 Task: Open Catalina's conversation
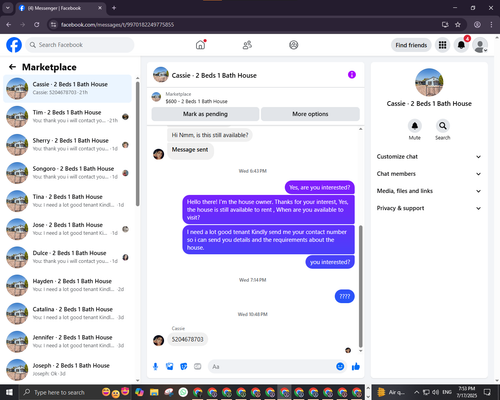(67, 313)
